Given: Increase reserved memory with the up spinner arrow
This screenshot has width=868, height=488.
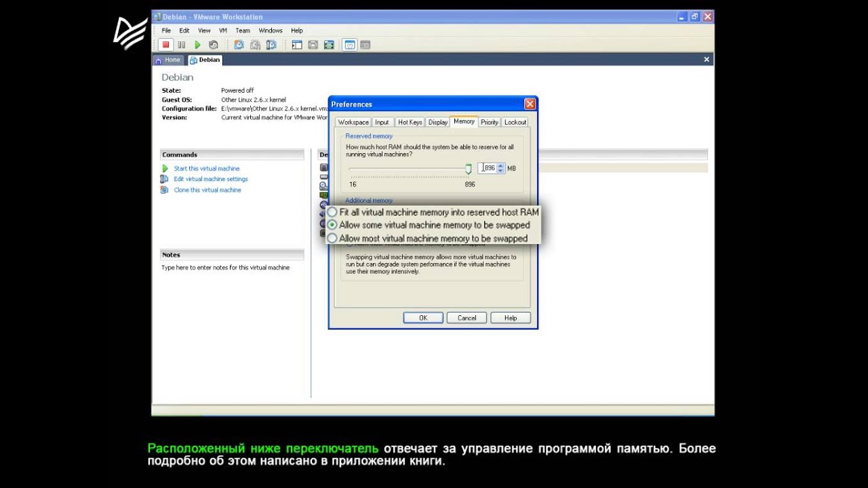Looking at the screenshot, I should coord(501,165).
